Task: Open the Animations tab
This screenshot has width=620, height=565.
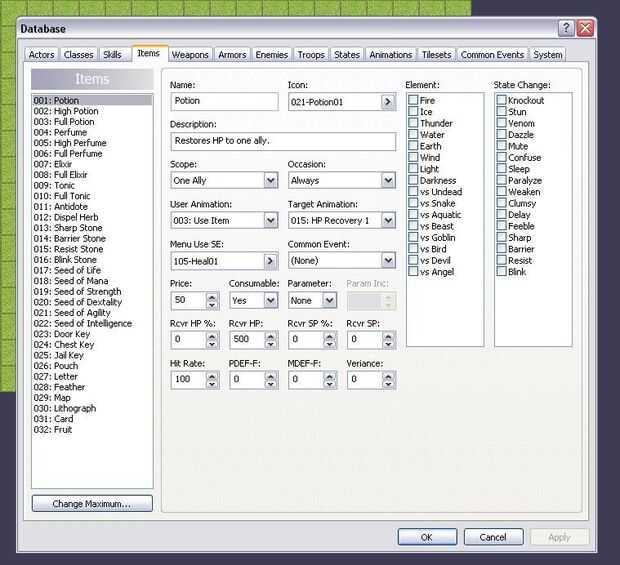Action: coord(391,55)
